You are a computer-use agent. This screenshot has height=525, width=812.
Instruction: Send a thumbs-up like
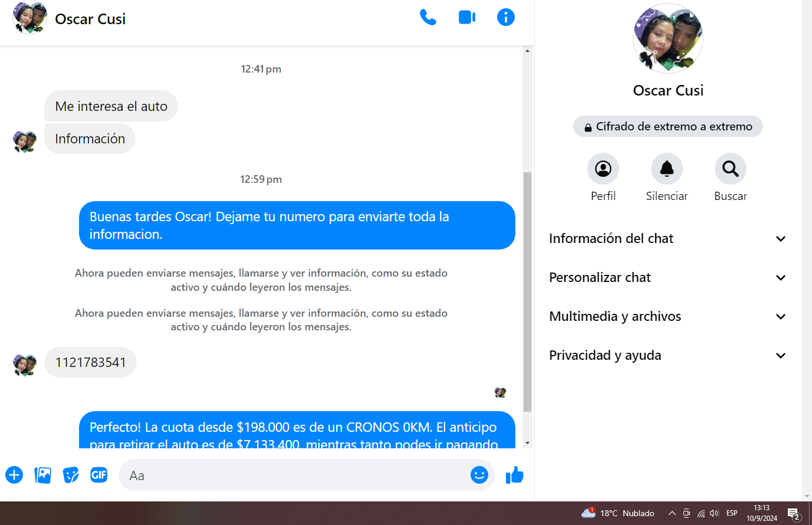pyautogui.click(x=515, y=475)
